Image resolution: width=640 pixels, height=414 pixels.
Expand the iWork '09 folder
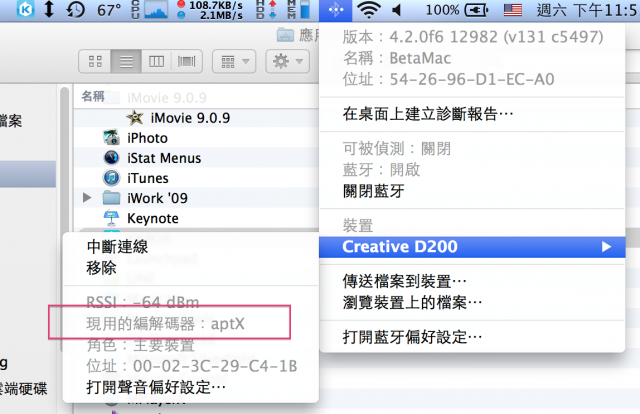87,198
